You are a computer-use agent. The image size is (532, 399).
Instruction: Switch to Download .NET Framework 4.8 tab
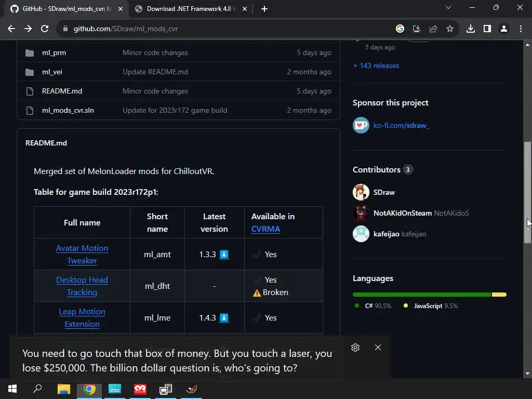coord(190,9)
